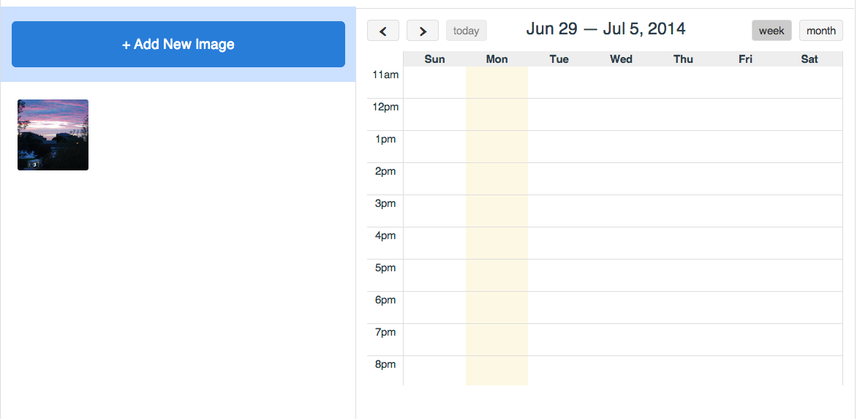868x419 pixels.
Task: Click the today button
Action: pos(466,31)
